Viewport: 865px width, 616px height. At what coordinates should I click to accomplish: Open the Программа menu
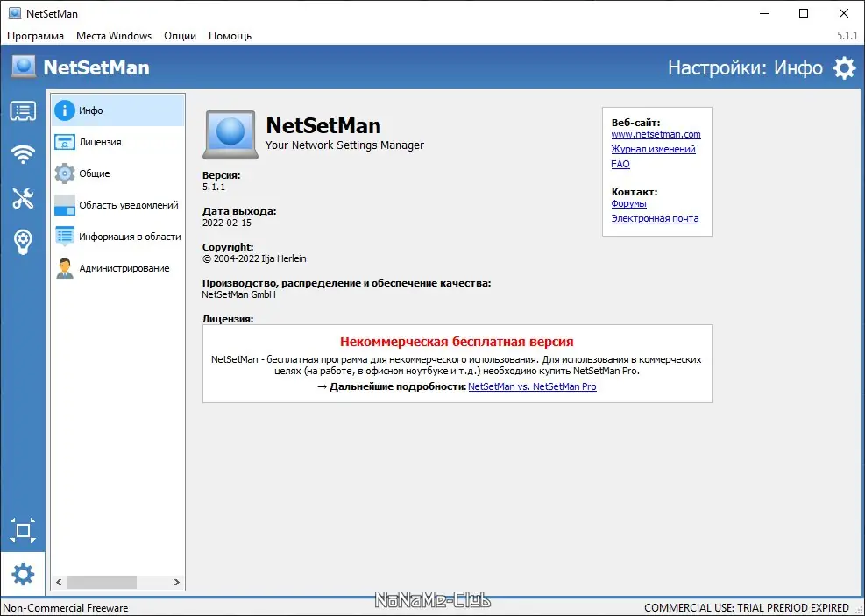click(35, 36)
